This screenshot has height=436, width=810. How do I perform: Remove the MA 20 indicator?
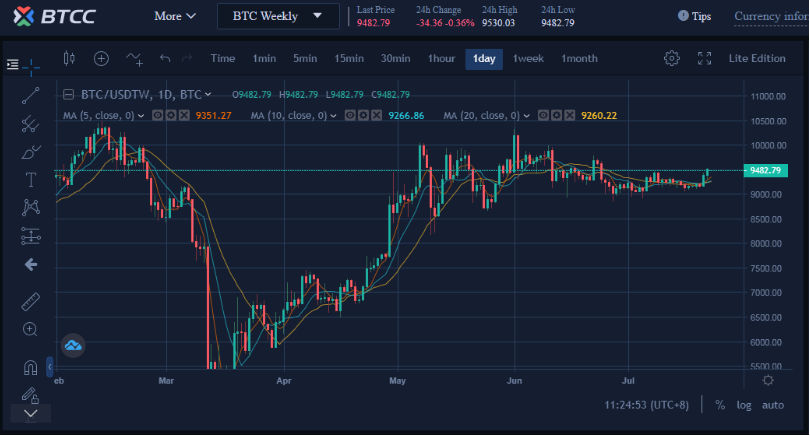[x=570, y=115]
